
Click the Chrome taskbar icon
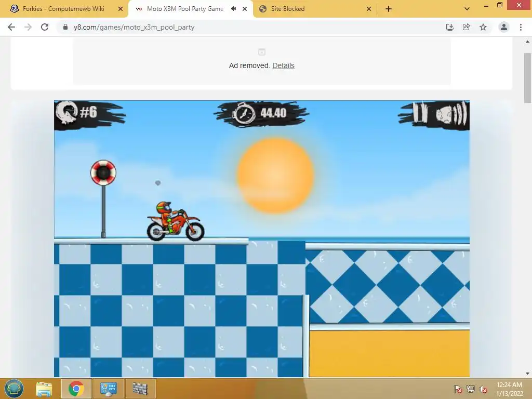click(x=76, y=389)
